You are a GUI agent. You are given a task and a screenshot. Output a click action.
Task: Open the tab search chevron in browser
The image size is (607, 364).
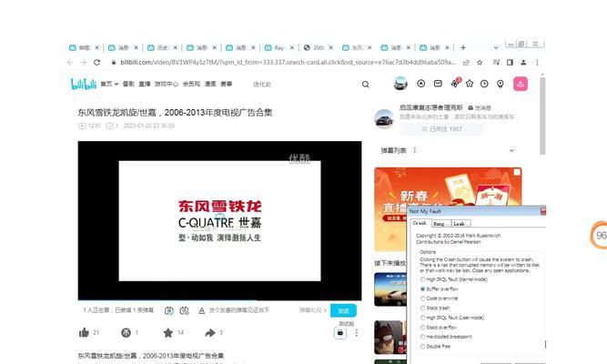tap(496, 47)
